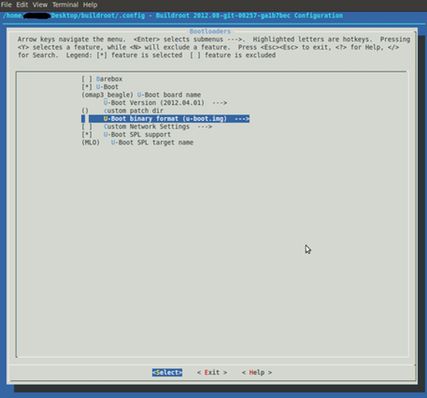Viewport: 427px width, 398px height.
Task: Open the File menu
Action: tap(7, 5)
